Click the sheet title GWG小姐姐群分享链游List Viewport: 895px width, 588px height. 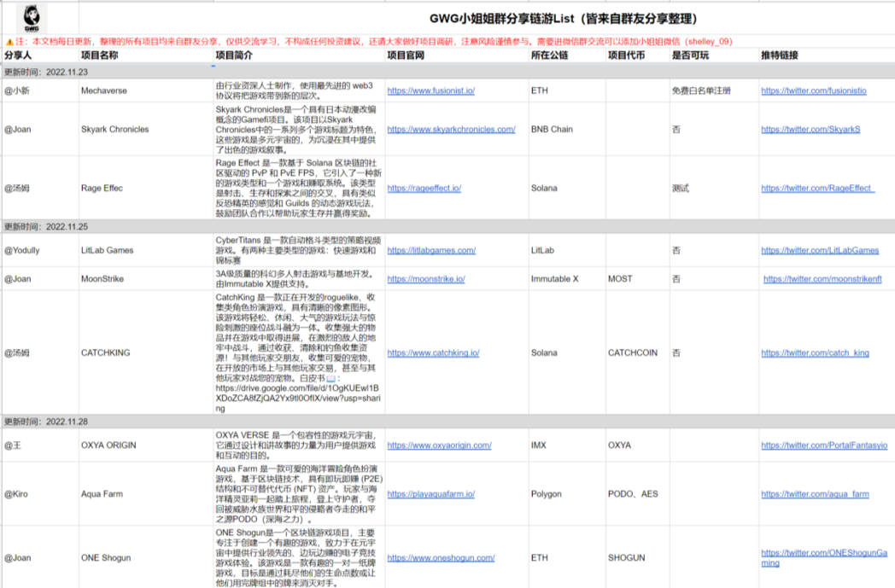[564, 19]
